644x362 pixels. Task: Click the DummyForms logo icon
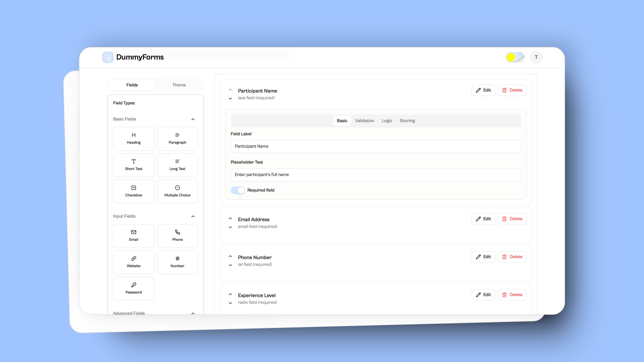(108, 57)
